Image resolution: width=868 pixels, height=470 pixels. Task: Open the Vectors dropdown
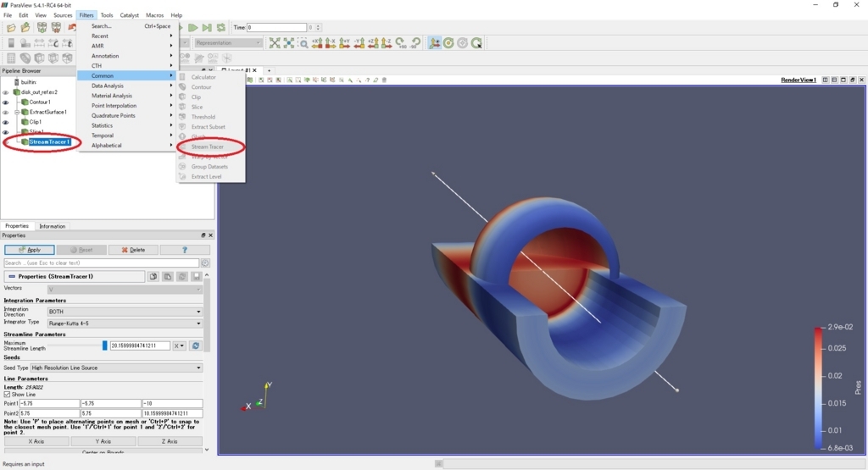point(125,289)
